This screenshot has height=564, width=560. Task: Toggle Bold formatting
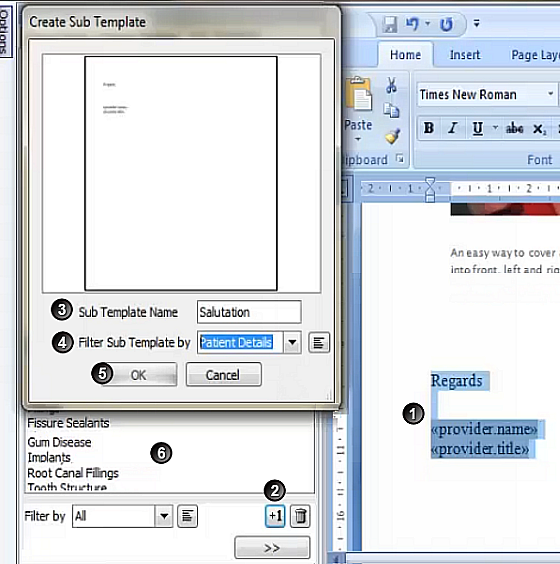429,128
